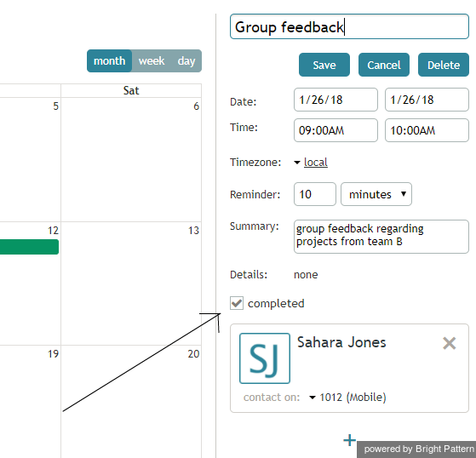The height and width of the screenshot is (458, 476).
Task: Switch to the month calendar view
Action: point(109,61)
